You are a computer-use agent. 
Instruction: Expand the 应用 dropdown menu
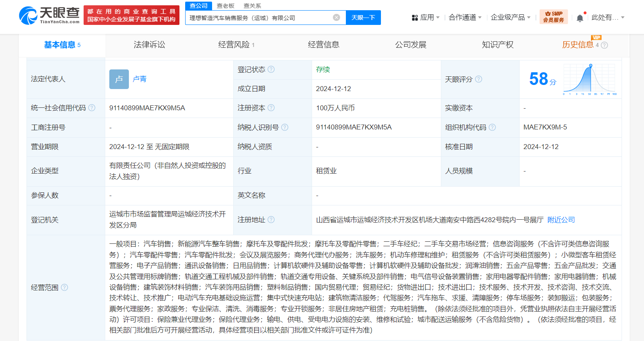pos(426,18)
